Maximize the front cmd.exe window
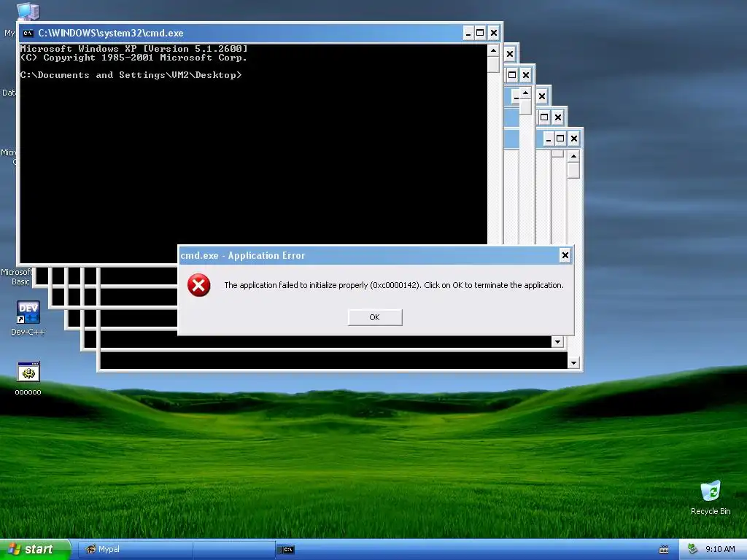 coord(480,33)
